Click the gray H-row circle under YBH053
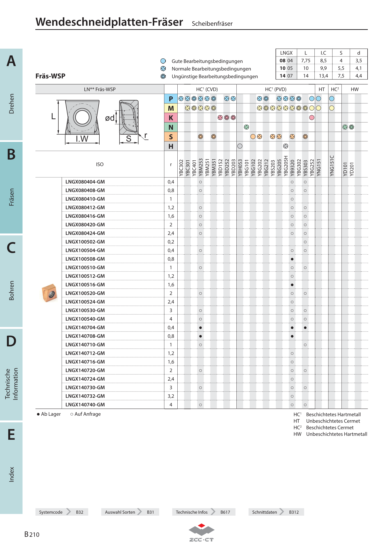The image size is (392, 555). click(x=240, y=146)
